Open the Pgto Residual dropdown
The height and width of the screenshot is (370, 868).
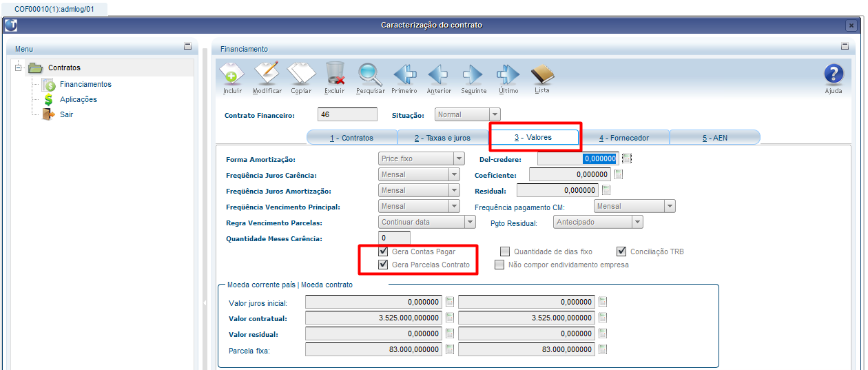coord(637,222)
